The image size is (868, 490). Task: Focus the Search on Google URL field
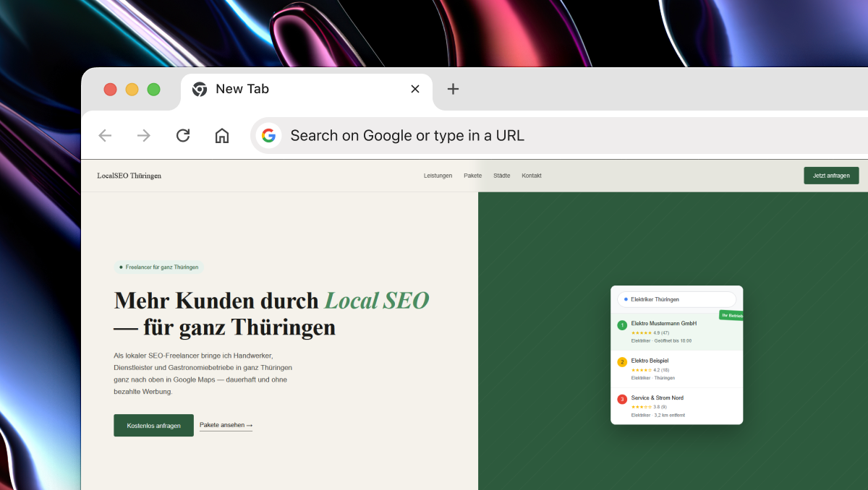(558, 135)
